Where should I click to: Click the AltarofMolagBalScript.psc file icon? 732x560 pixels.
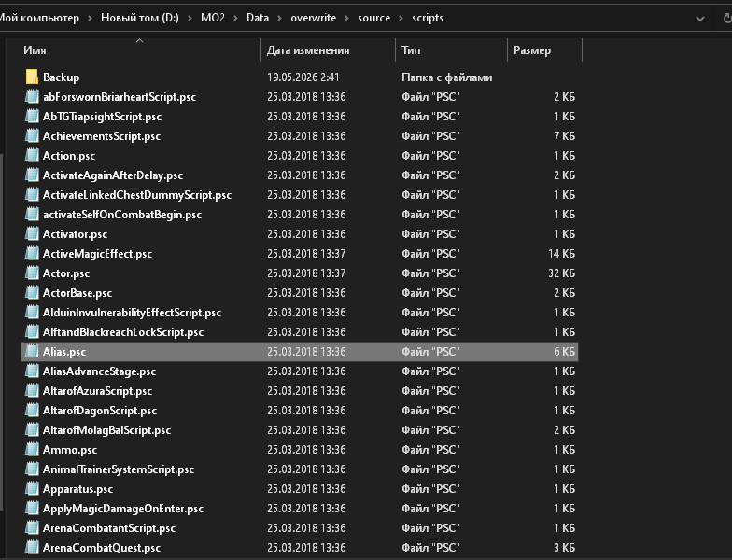[32, 429]
